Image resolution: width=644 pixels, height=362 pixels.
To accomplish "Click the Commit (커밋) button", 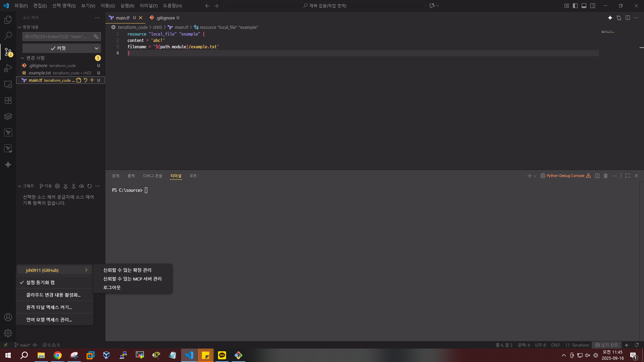I will point(58,48).
